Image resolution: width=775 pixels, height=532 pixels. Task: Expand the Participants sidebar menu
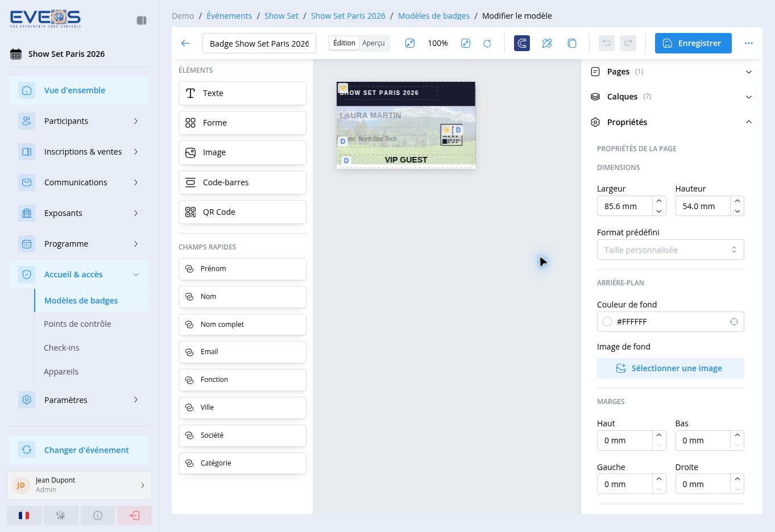coord(79,121)
